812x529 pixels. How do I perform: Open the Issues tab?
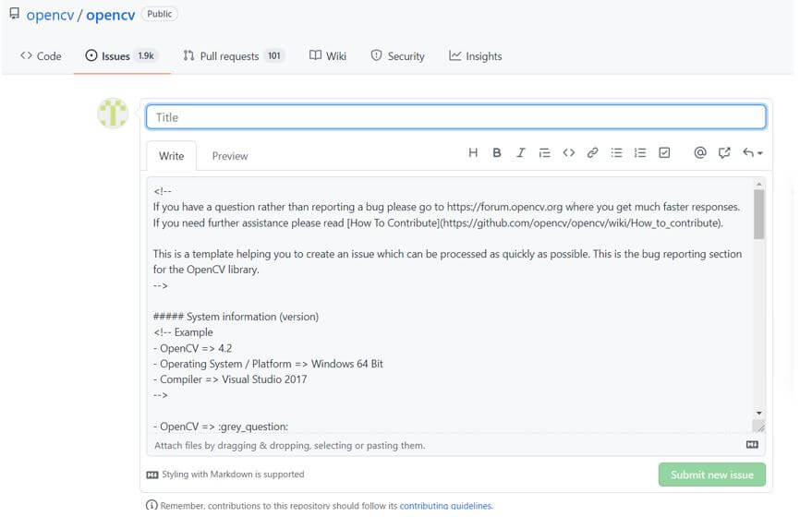(122, 56)
